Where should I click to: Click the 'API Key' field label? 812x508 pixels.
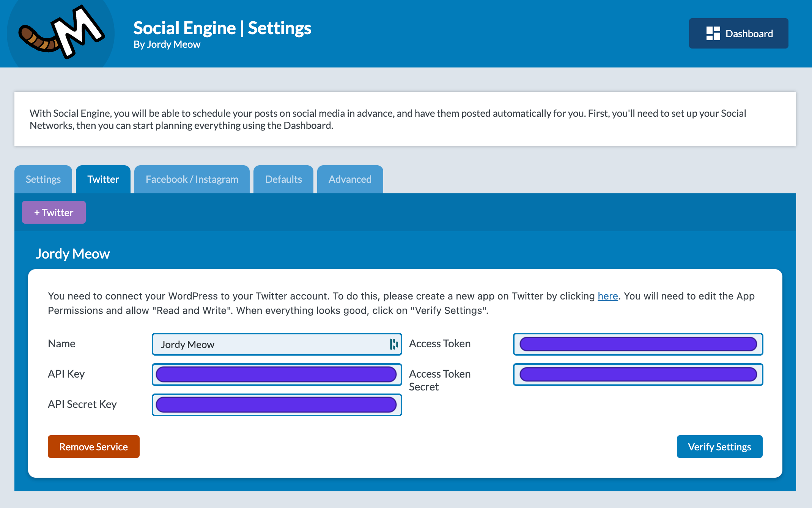click(x=66, y=374)
